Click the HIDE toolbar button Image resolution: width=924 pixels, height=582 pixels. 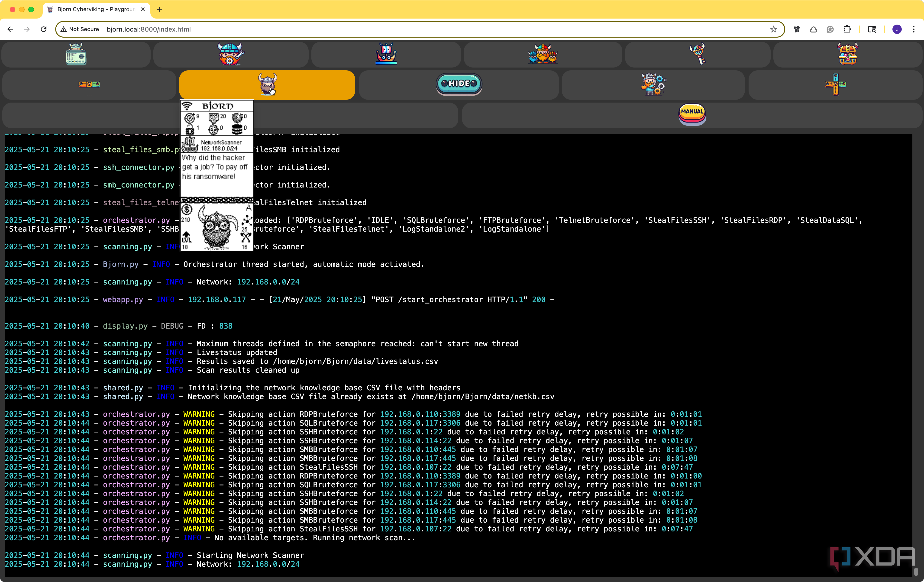[x=459, y=84]
